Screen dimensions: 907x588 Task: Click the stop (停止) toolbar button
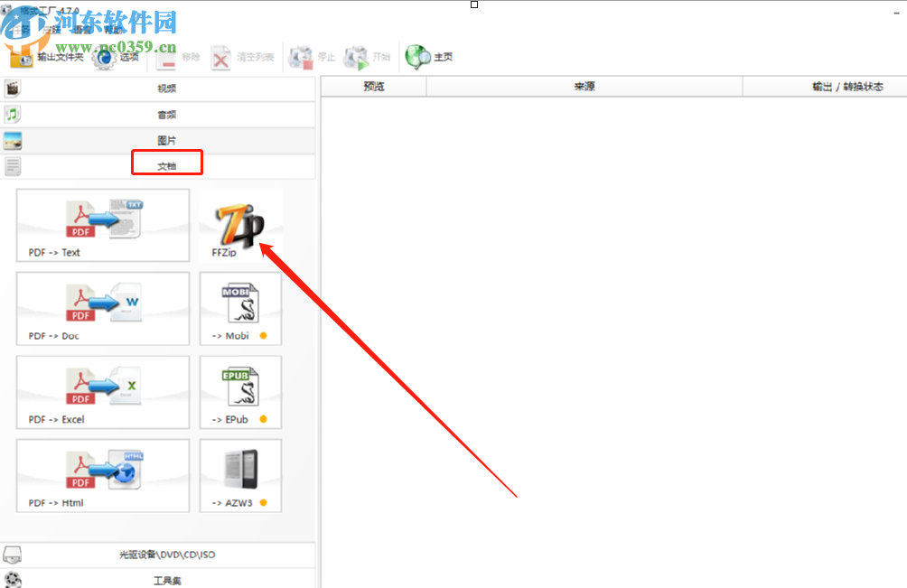[313, 57]
